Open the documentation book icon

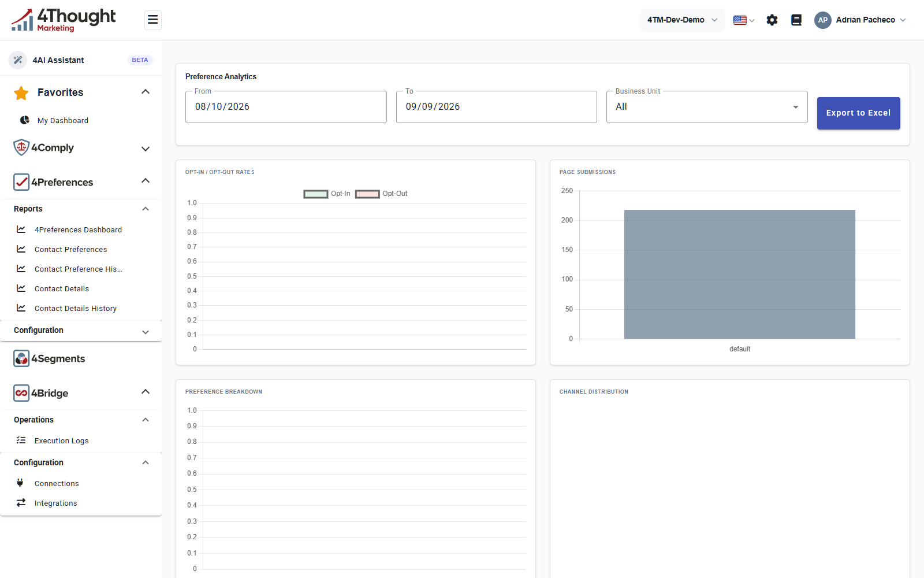tap(796, 20)
